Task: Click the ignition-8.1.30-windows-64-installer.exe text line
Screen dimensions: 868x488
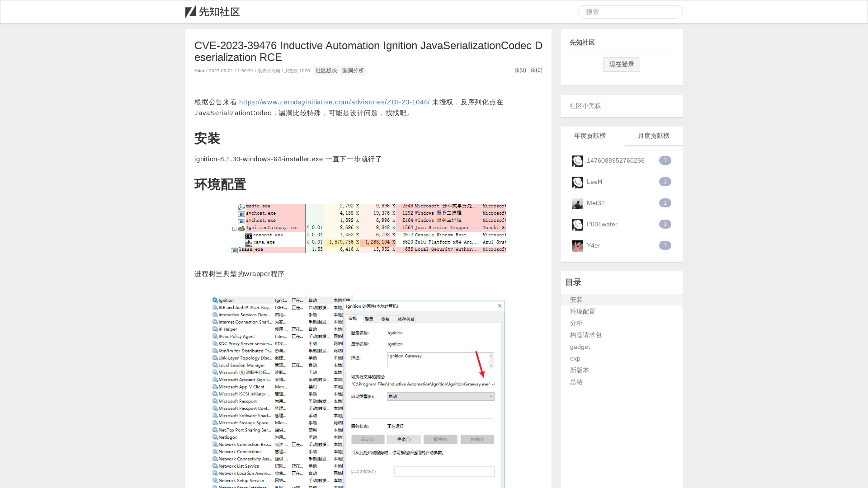Action: pyautogui.click(x=288, y=159)
